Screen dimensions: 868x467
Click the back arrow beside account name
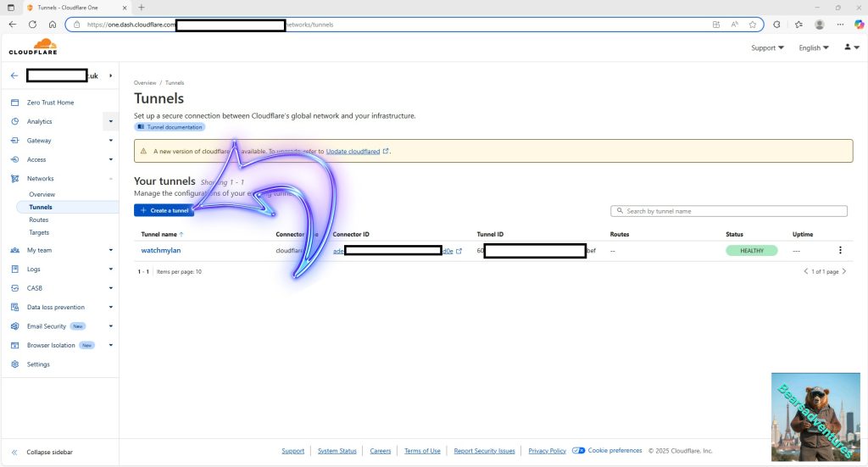pyautogui.click(x=14, y=75)
